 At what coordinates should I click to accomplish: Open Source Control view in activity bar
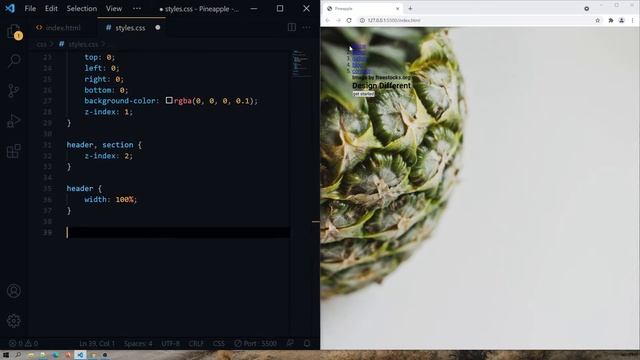click(x=14, y=91)
